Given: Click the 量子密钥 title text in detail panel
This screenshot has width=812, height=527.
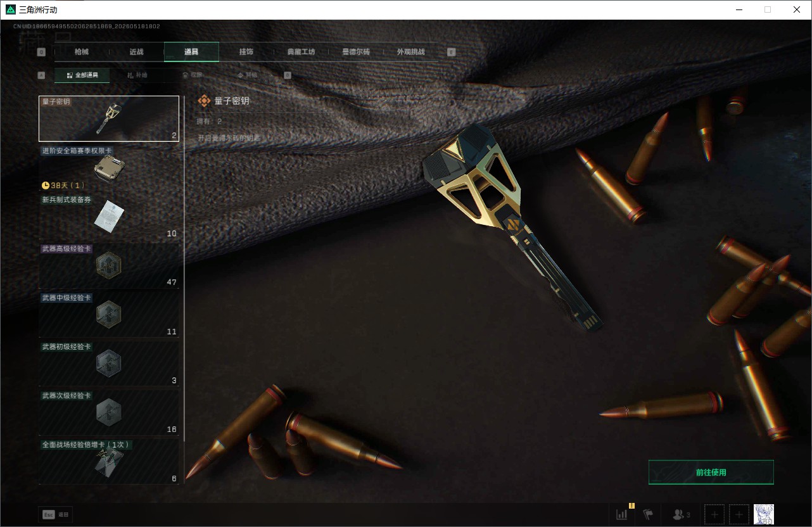Looking at the screenshot, I should pos(232,101).
